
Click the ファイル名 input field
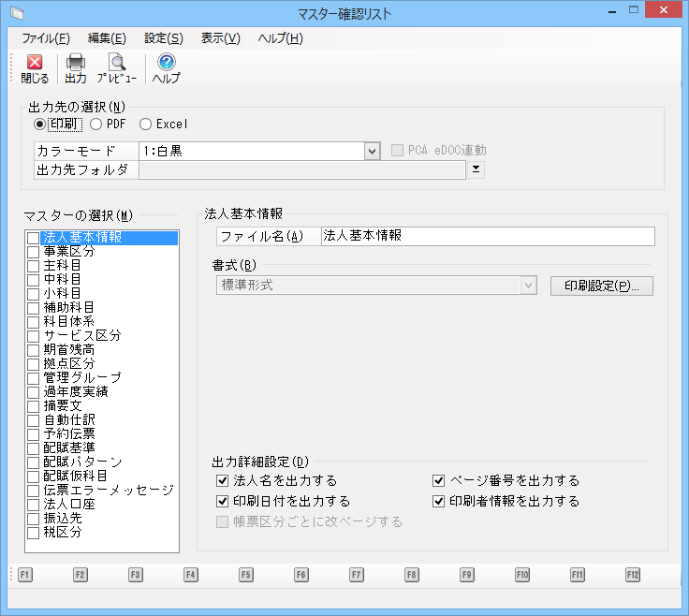click(x=487, y=236)
